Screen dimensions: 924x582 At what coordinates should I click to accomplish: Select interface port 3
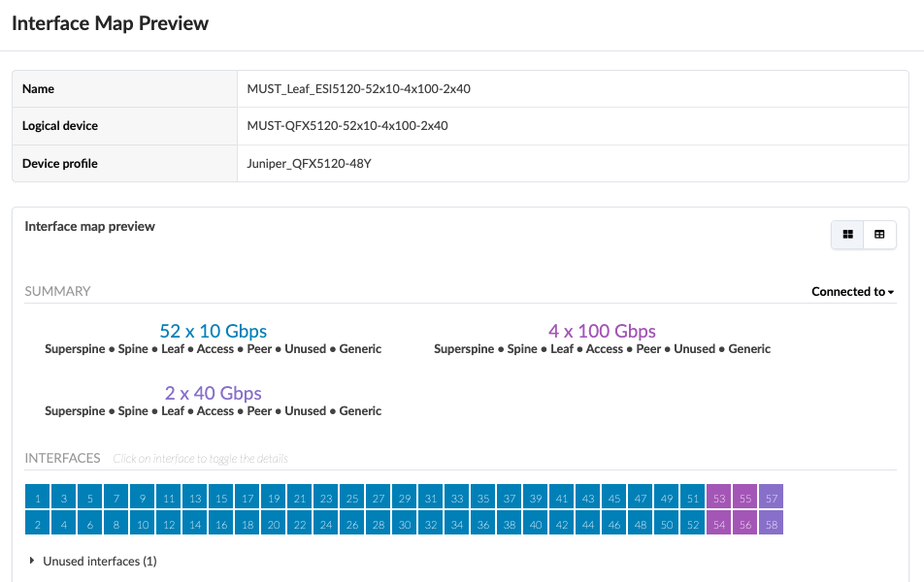64,497
